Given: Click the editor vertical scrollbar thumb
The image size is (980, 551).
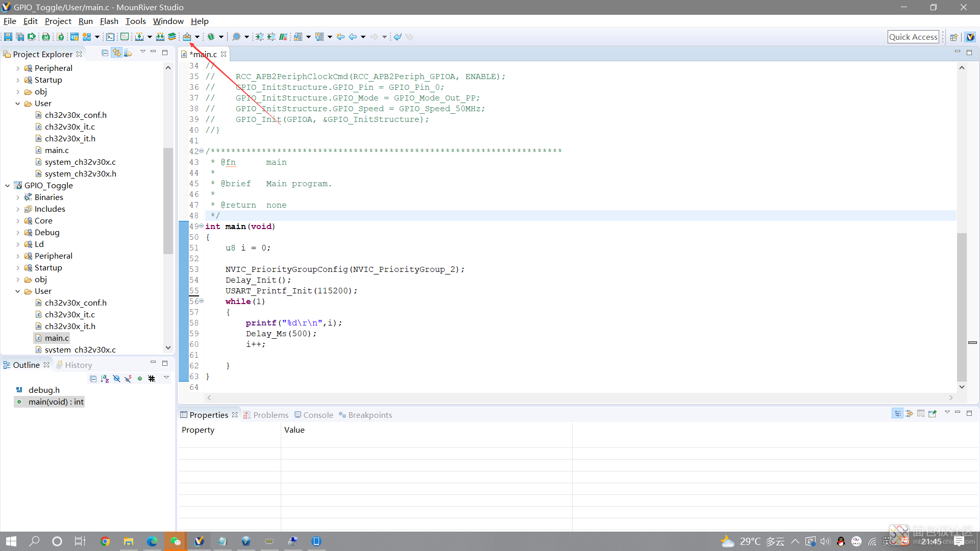Looking at the screenshot, I should coord(962,307).
